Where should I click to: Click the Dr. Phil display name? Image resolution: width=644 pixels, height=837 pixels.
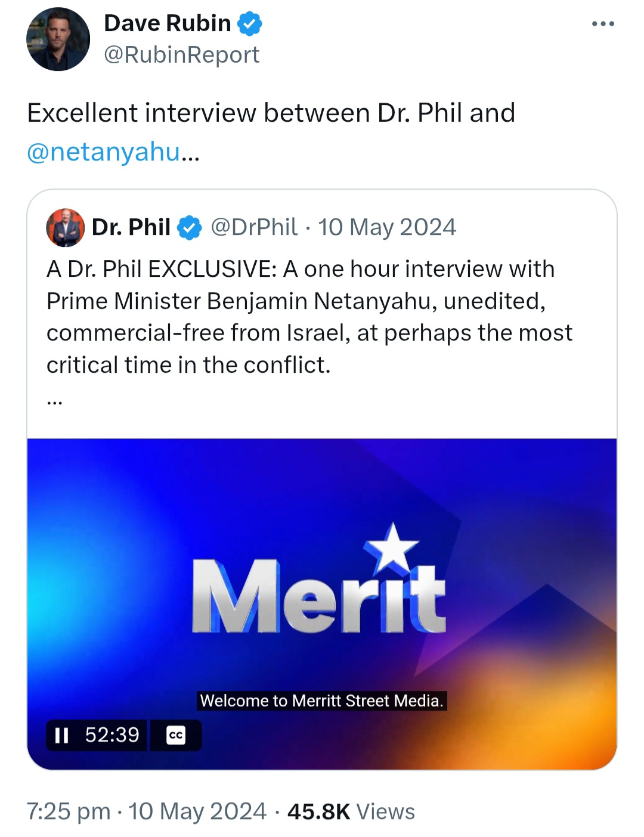131,227
